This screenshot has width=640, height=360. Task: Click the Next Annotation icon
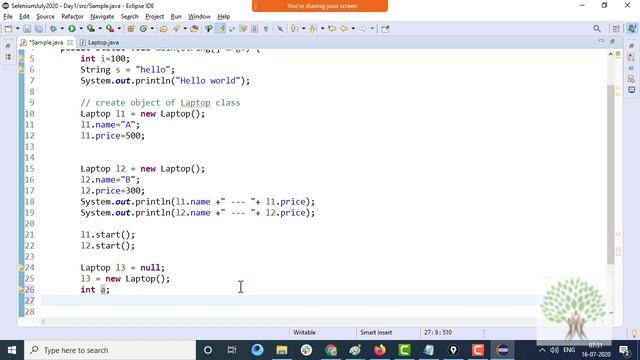(x=294, y=29)
